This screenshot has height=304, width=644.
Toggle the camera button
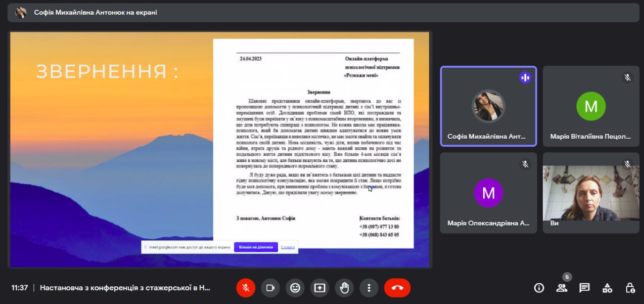(x=270, y=288)
